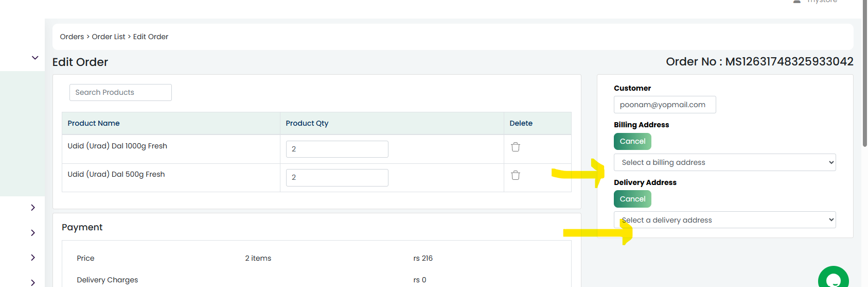Open the Select a billing address dropdown
The width and height of the screenshot is (868, 287).
(724, 162)
